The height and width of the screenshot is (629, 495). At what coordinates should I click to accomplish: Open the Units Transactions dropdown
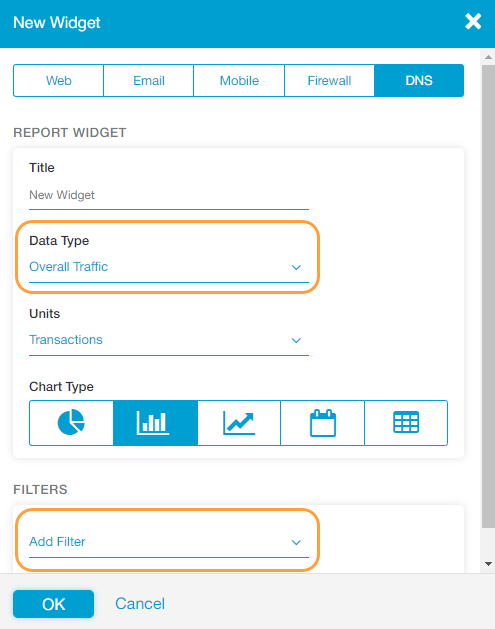click(169, 340)
